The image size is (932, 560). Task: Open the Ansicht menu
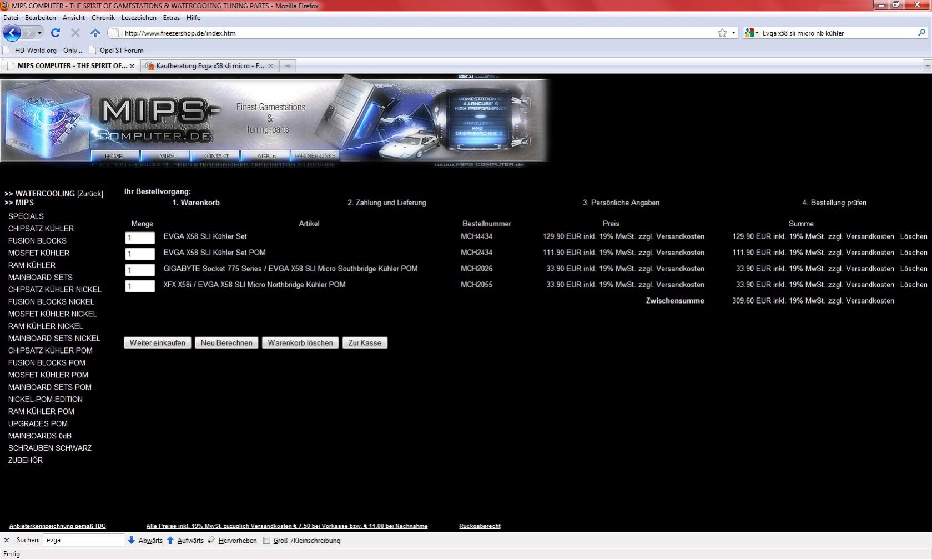click(73, 18)
